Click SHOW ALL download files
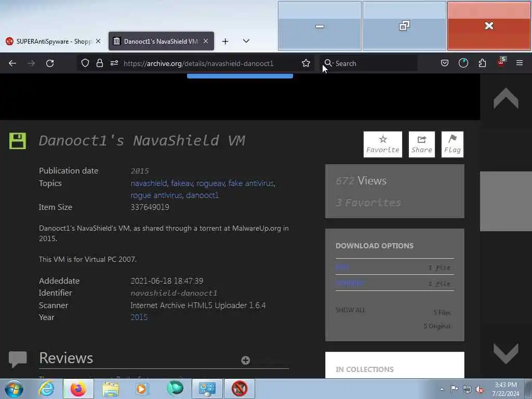This screenshot has height=399, width=532. pyautogui.click(x=350, y=310)
